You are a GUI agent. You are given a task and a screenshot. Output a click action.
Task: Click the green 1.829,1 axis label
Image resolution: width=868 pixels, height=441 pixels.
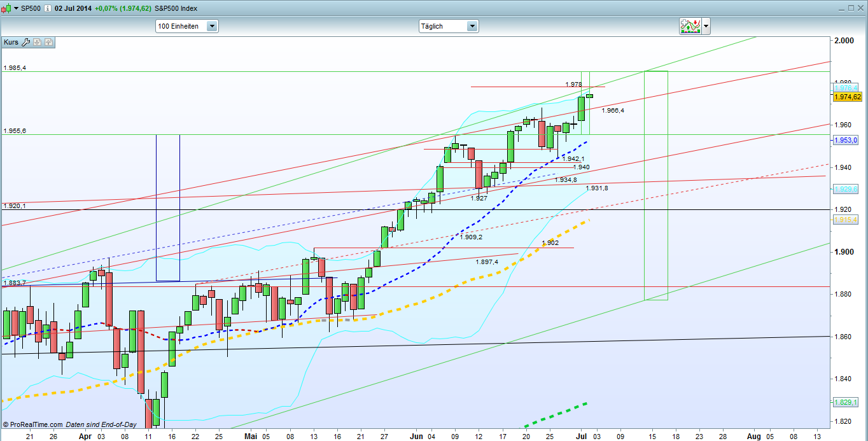click(x=846, y=402)
